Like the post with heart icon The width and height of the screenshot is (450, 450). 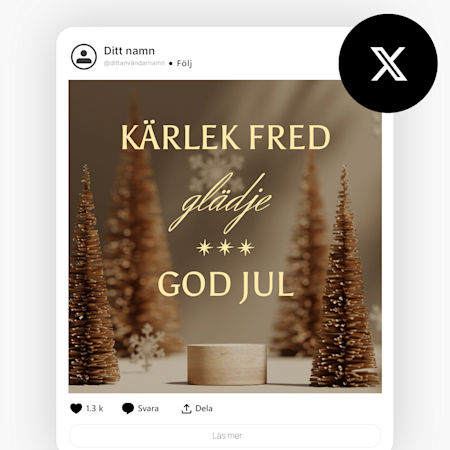(x=76, y=408)
